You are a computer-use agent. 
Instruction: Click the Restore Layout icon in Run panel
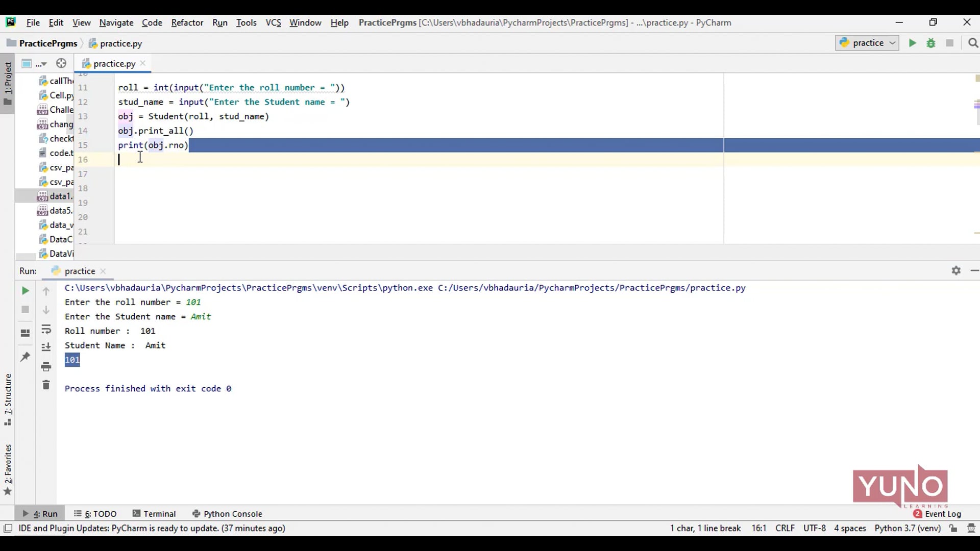25,333
